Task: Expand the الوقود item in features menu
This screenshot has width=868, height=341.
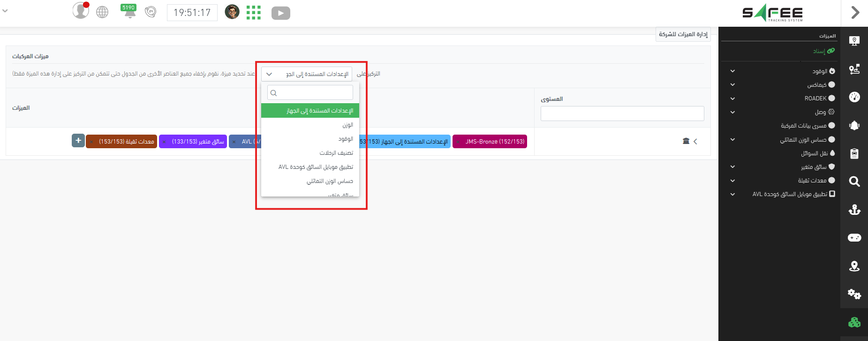Action: 732,71
